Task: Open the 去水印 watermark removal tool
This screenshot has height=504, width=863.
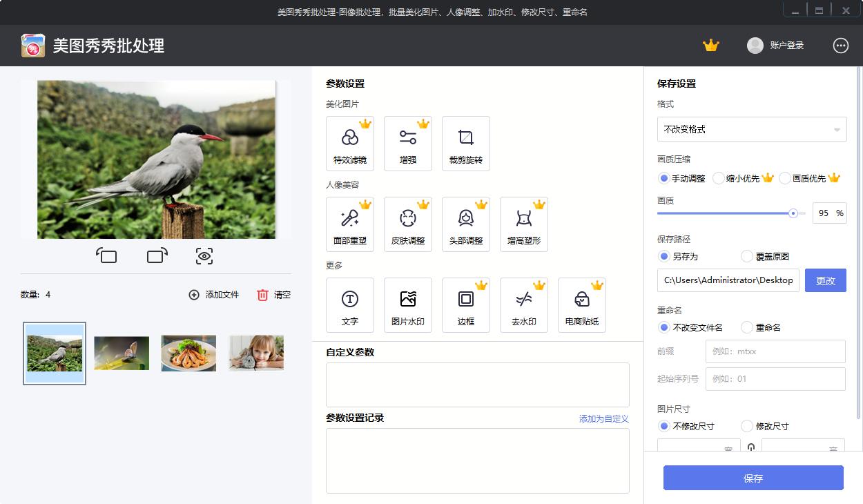Action: pos(524,305)
